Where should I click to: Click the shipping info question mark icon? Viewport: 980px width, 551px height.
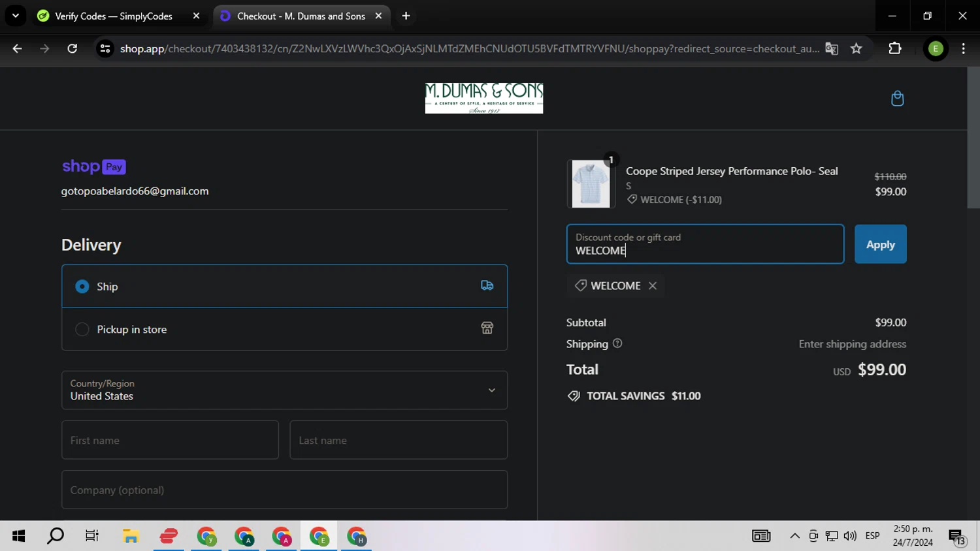point(617,343)
